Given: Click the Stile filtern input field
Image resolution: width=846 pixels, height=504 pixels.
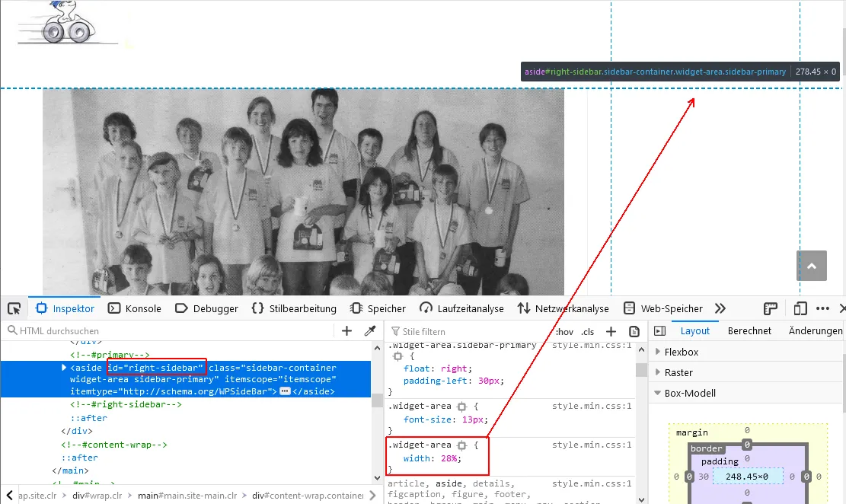Looking at the screenshot, I should pos(469,331).
